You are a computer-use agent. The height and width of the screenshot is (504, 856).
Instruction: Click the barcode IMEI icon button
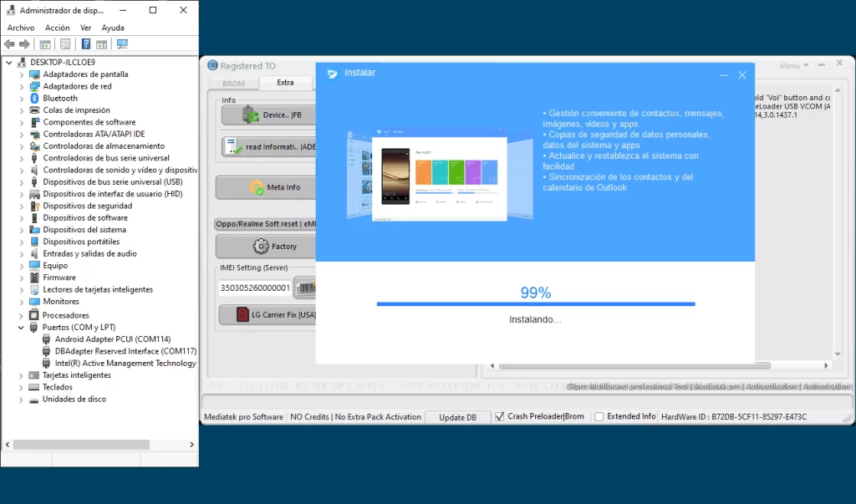(305, 288)
